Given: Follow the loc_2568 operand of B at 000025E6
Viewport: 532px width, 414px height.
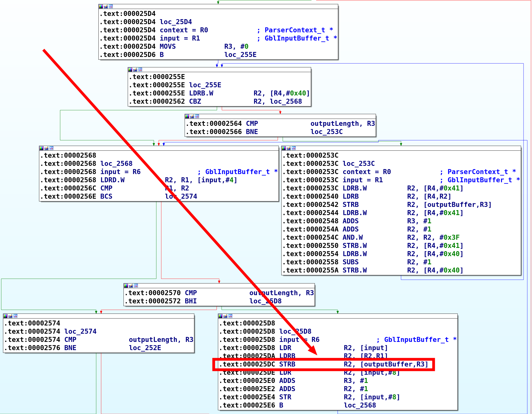Looking at the screenshot, I should pos(360,405).
